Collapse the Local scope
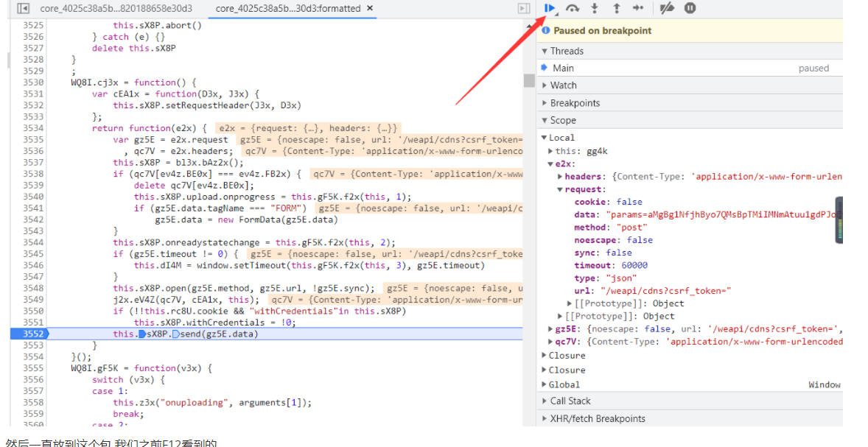The height and width of the screenshot is (447, 868). tap(545, 138)
